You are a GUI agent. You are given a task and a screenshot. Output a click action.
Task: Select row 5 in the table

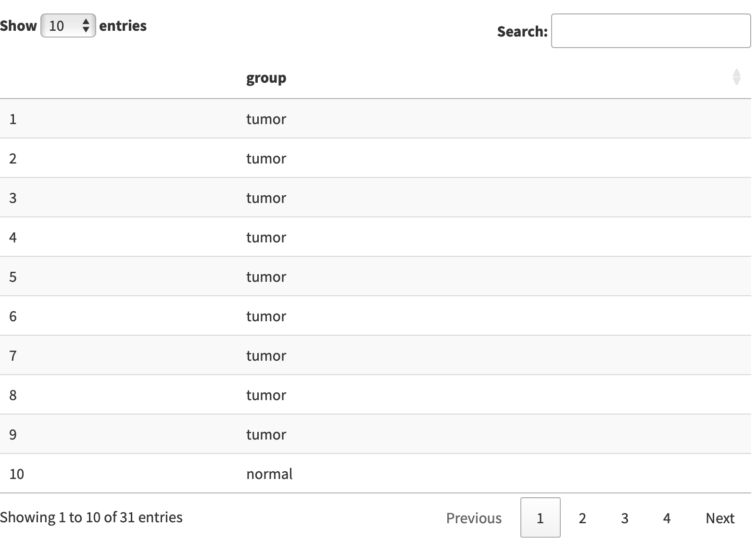[375, 277]
